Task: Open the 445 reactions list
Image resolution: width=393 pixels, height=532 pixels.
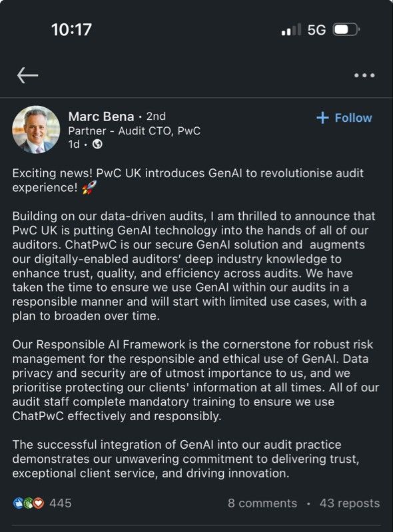Action: [x=61, y=503]
